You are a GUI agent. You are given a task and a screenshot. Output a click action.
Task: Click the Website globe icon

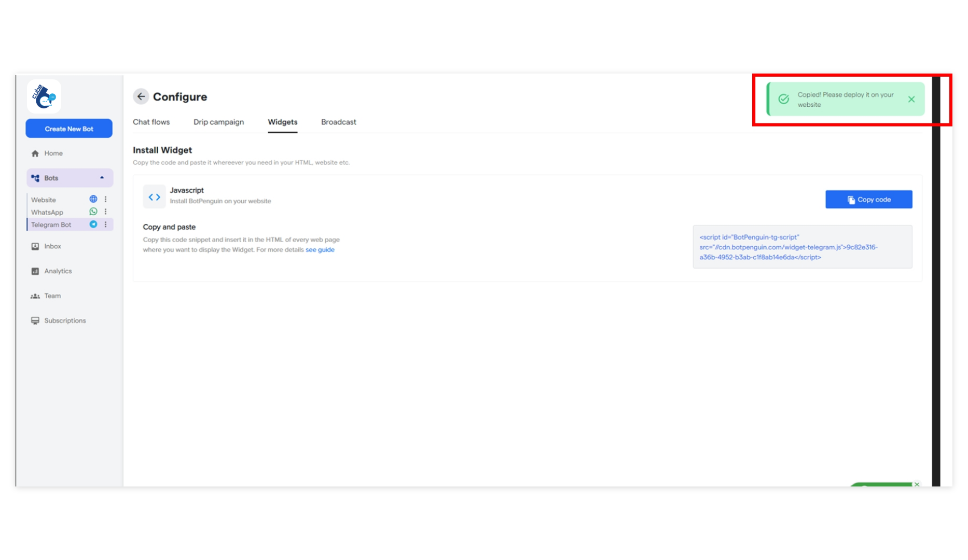[93, 199]
